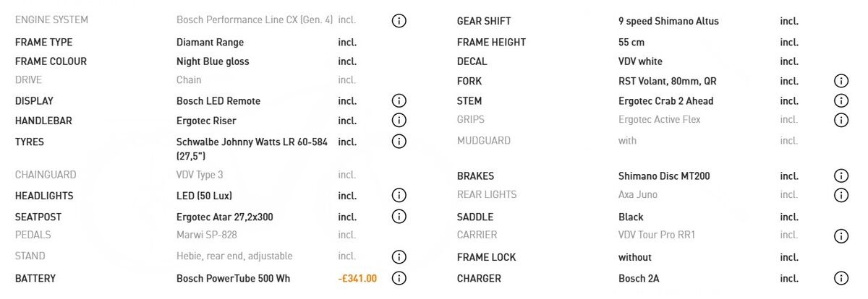868x299 pixels.
Task: Click info icon for Axa Juno rear lights
Action: coord(841,195)
